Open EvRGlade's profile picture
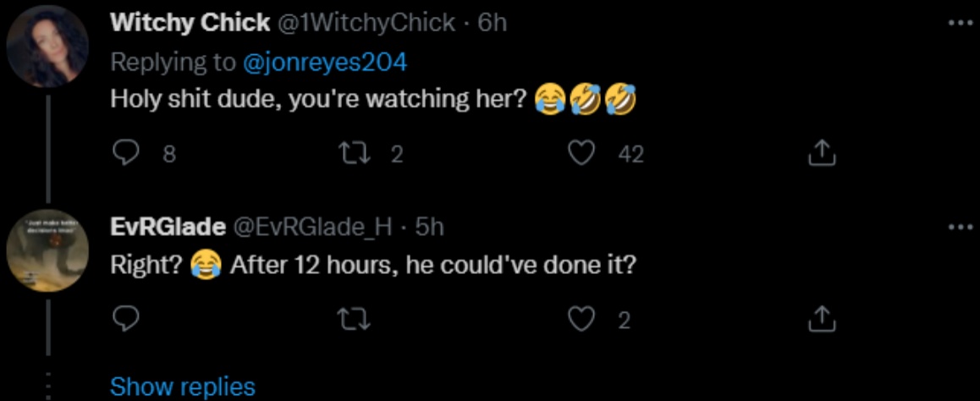This screenshot has height=401, width=980. (x=47, y=251)
